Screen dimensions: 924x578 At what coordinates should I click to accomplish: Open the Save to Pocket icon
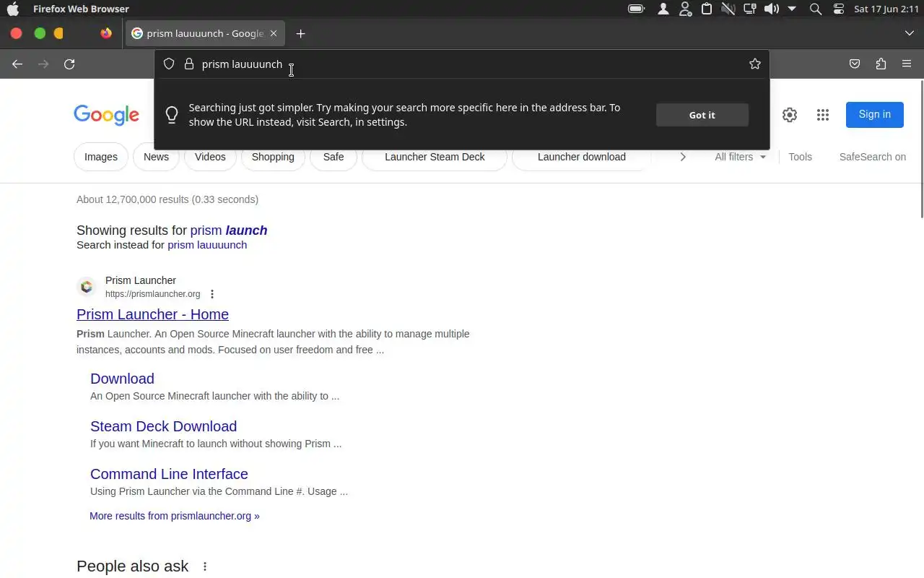point(855,64)
